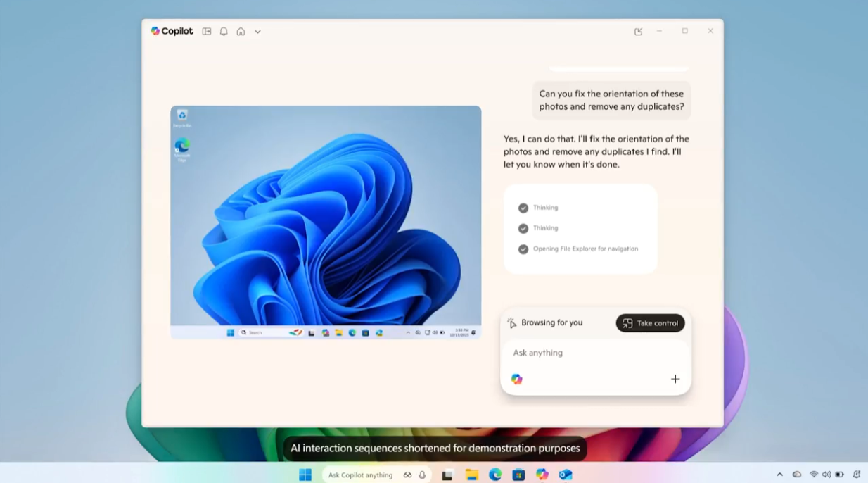Toggle the Copilot sidebar panel icon
Viewport: 868px width, 483px height.
(x=207, y=32)
